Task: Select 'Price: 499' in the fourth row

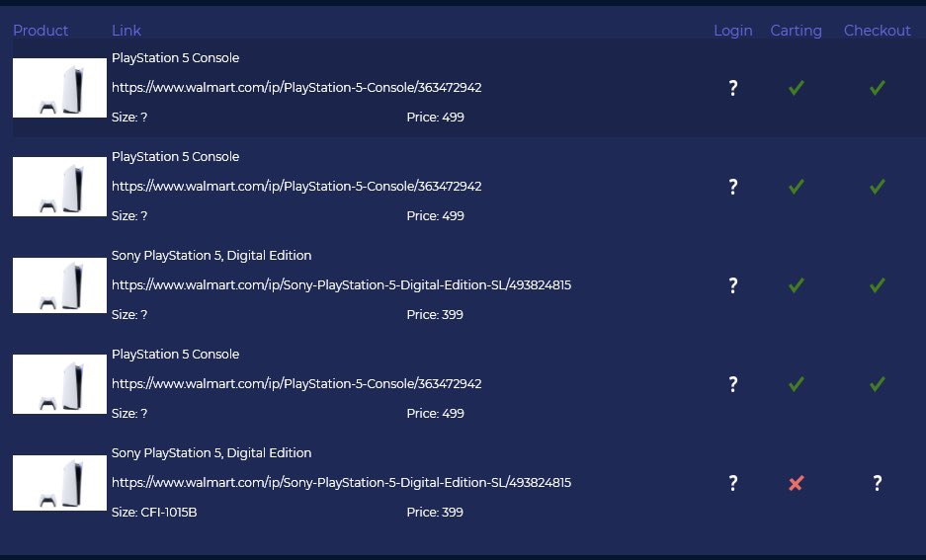Action: (435, 414)
